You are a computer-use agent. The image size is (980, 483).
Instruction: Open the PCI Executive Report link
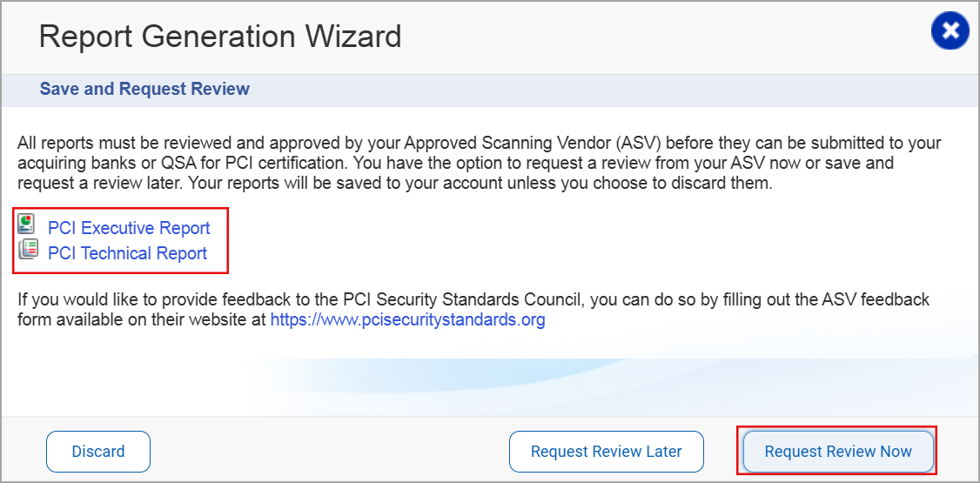(x=129, y=228)
